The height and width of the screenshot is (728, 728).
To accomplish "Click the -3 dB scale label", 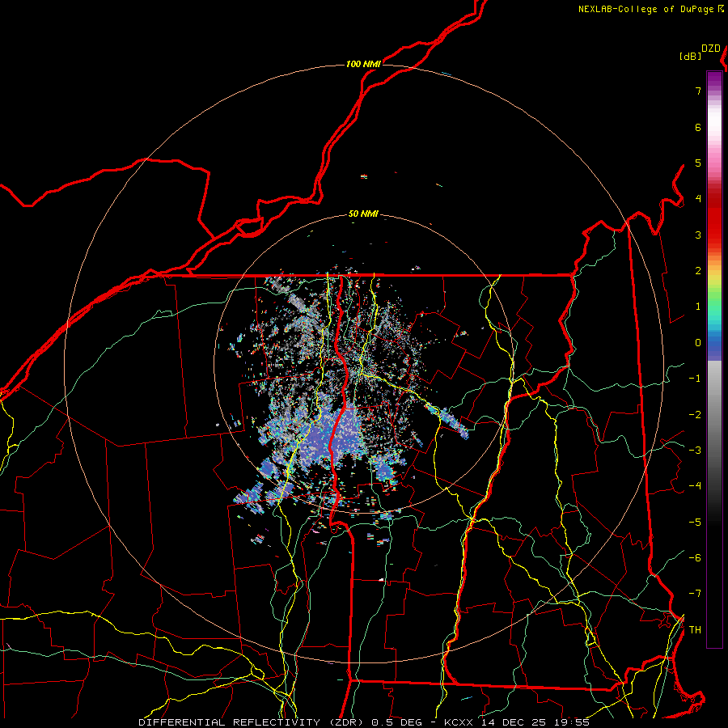I will 695,450.
